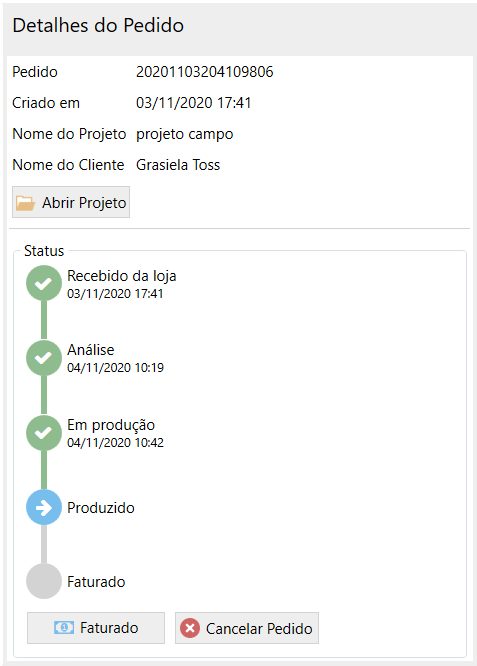Click the gray circle for Faturado step
This screenshot has width=477, height=666.
coord(44,581)
